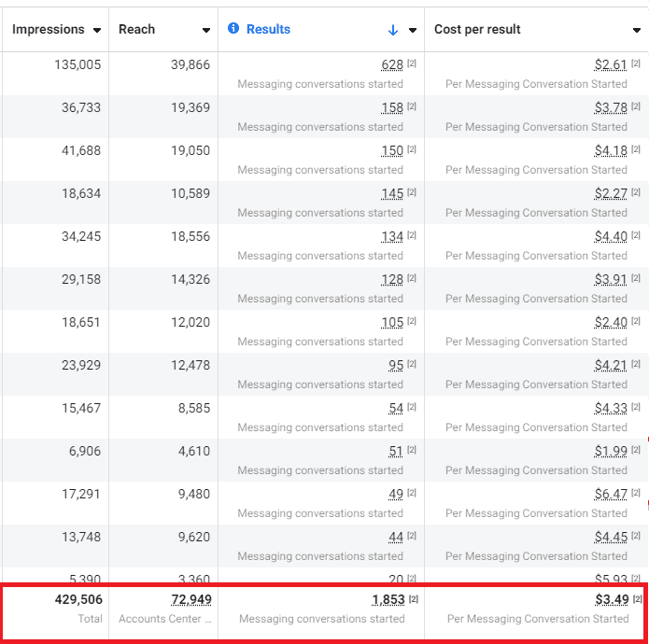Click the 19,369 reach cell
Viewport: 649px width, 644px height.
click(x=190, y=108)
